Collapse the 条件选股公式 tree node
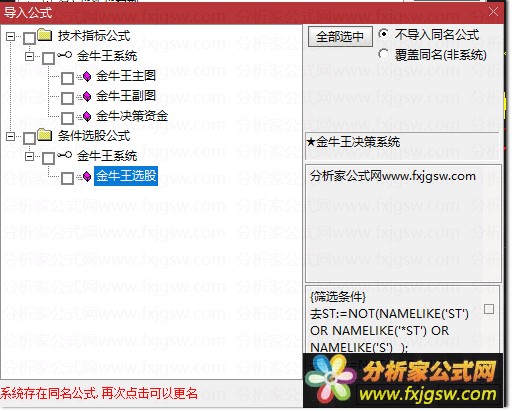Screen dimensions: 513x411 pyautogui.click(x=11, y=136)
